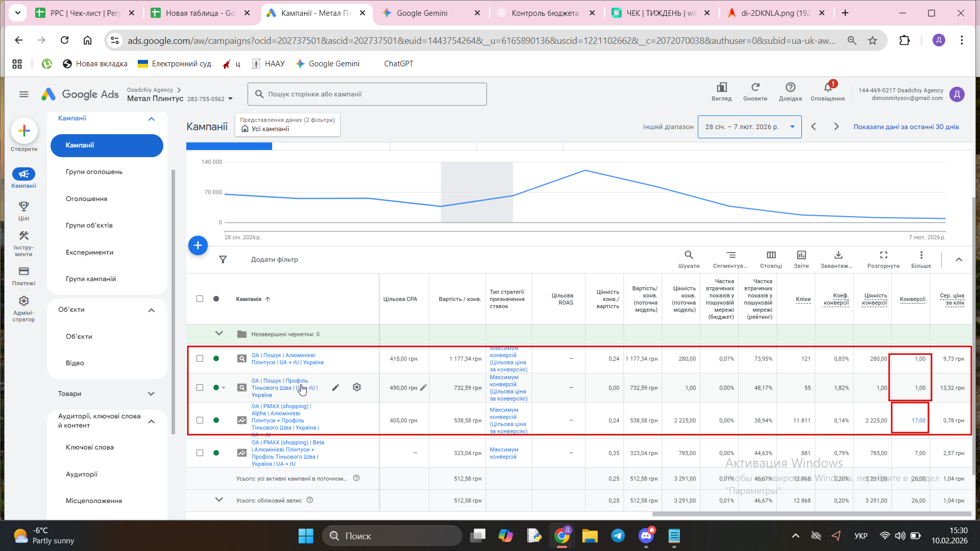This screenshot has width=980, height=551.
Task: Click the Refresh (Оновити) icon in header
Action: click(x=755, y=88)
